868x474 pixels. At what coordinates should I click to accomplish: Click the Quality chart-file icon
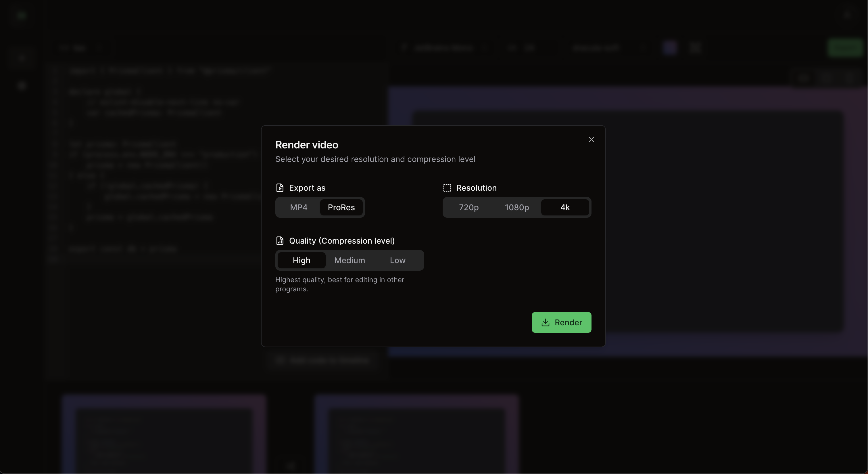point(280,241)
